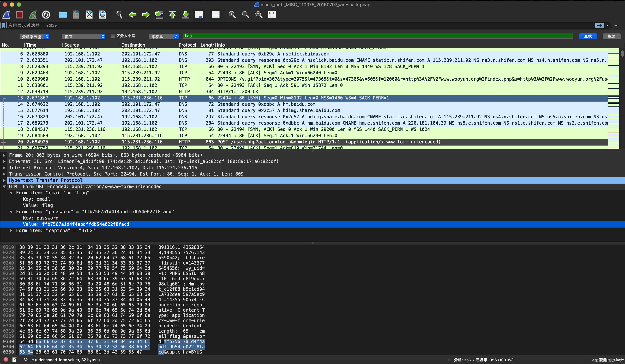Go back in packet history arrow
This screenshot has height=364, width=625.
click(x=133, y=15)
